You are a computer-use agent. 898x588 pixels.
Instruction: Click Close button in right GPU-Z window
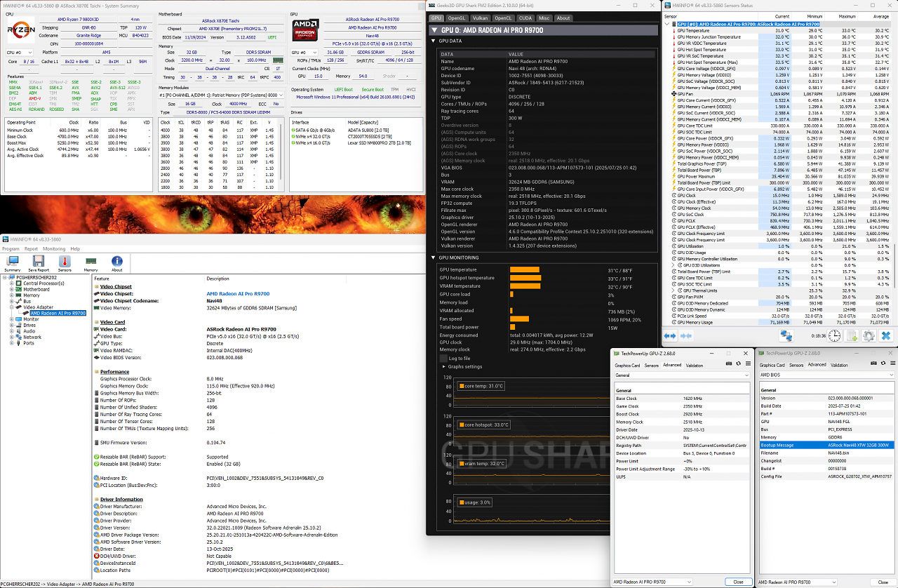click(x=883, y=582)
